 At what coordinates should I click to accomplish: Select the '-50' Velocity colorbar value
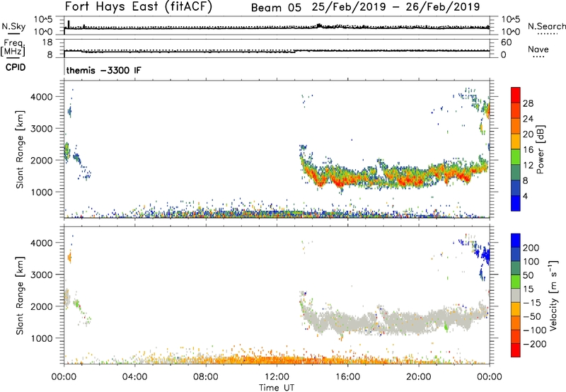click(x=532, y=316)
